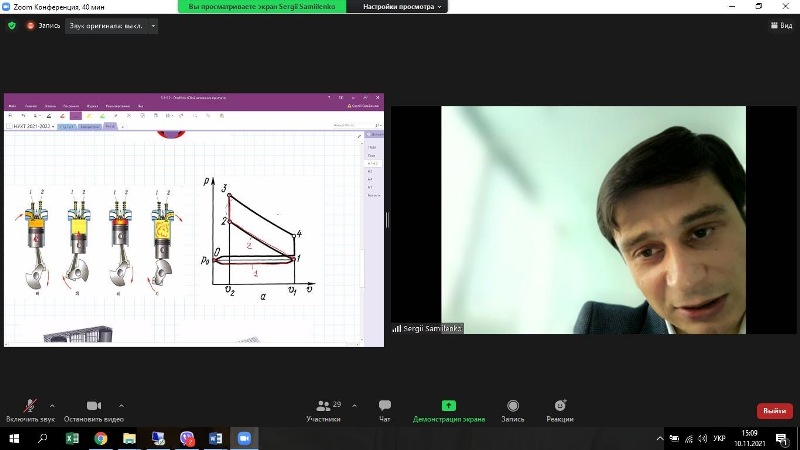Leave the meeting with Выйти

pos(774,411)
